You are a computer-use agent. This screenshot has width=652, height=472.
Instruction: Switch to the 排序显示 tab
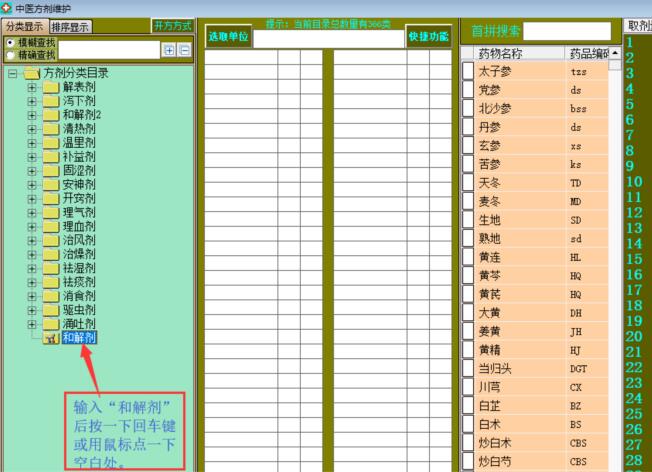70,27
